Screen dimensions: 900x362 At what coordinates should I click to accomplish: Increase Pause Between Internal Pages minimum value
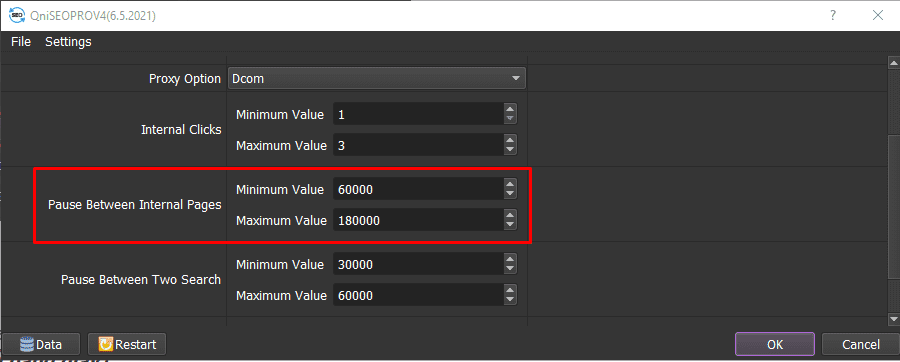[510, 185]
